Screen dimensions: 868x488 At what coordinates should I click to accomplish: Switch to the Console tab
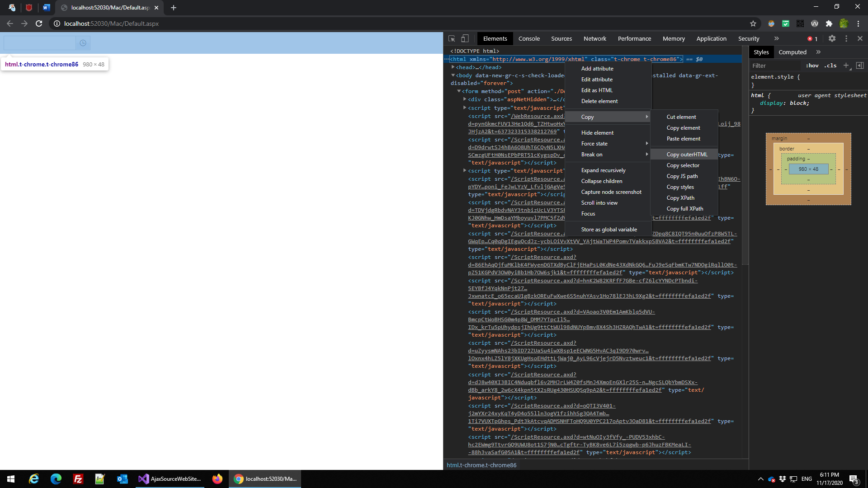529,39
